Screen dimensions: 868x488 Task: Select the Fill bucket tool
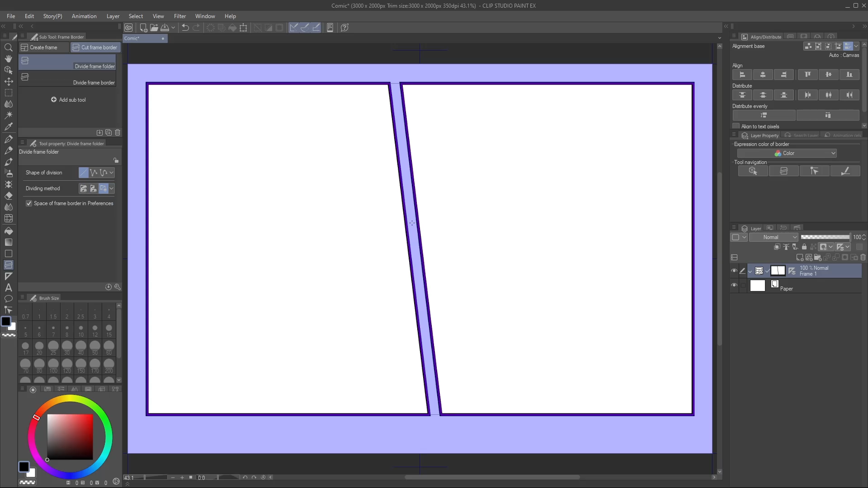8,231
